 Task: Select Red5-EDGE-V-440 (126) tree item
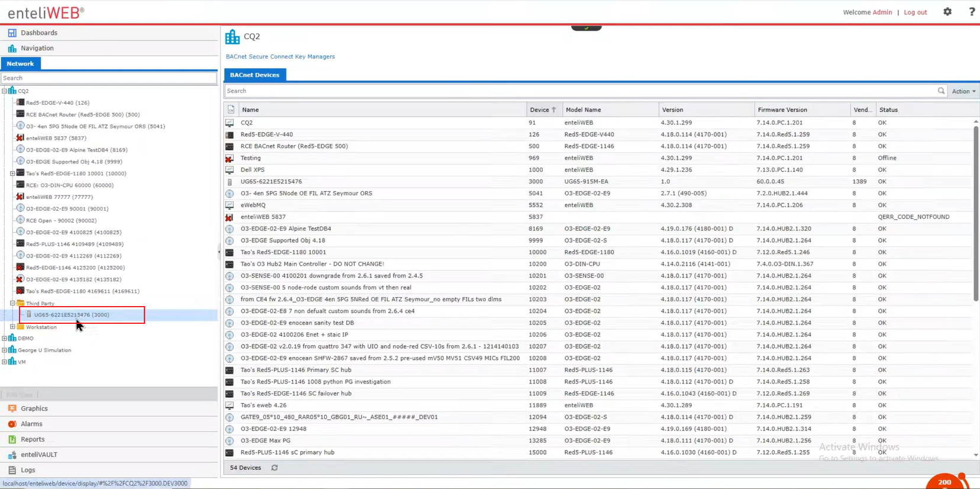tap(57, 103)
